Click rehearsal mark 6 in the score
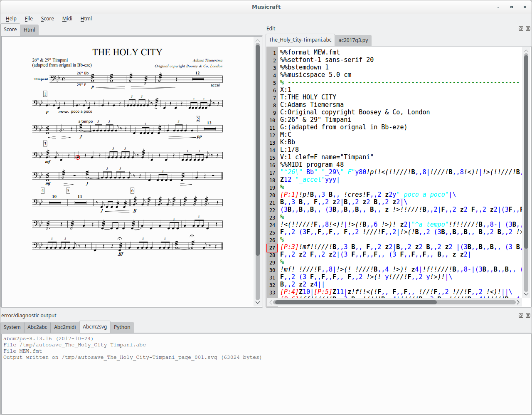Viewport: 532px width, 415px height. point(132,190)
